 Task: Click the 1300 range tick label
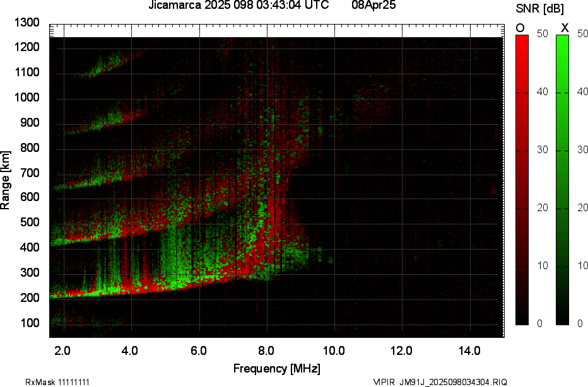pyautogui.click(x=27, y=23)
